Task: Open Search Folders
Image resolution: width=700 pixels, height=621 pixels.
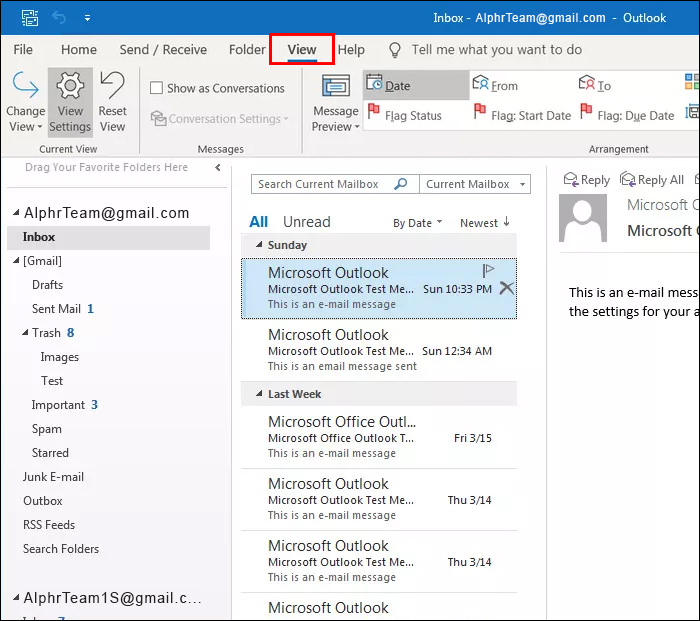Action: [x=61, y=549]
